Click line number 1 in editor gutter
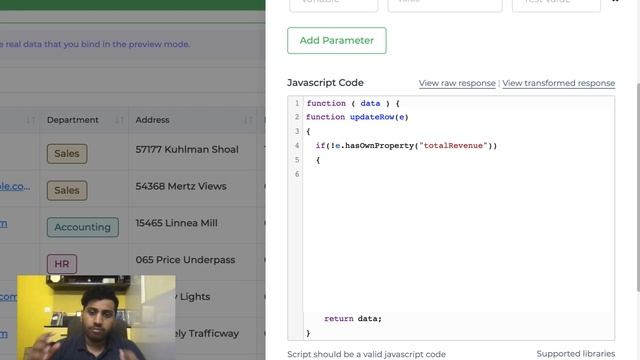640x360 pixels. [x=297, y=103]
